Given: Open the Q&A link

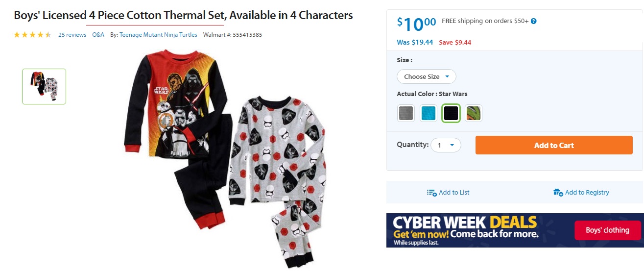Looking at the screenshot, I should [x=98, y=35].
